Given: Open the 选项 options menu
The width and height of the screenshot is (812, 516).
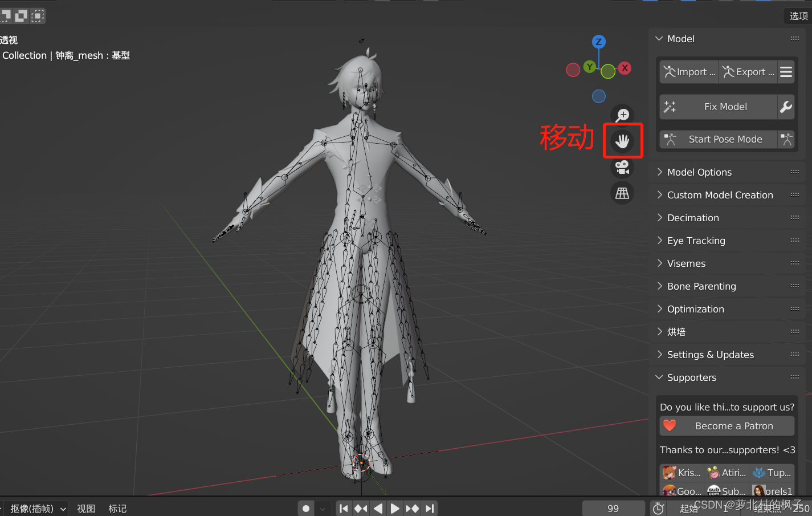Looking at the screenshot, I should click(798, 16).
